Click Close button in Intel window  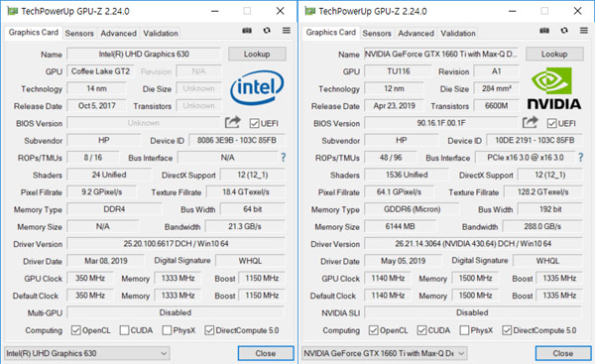266,353
